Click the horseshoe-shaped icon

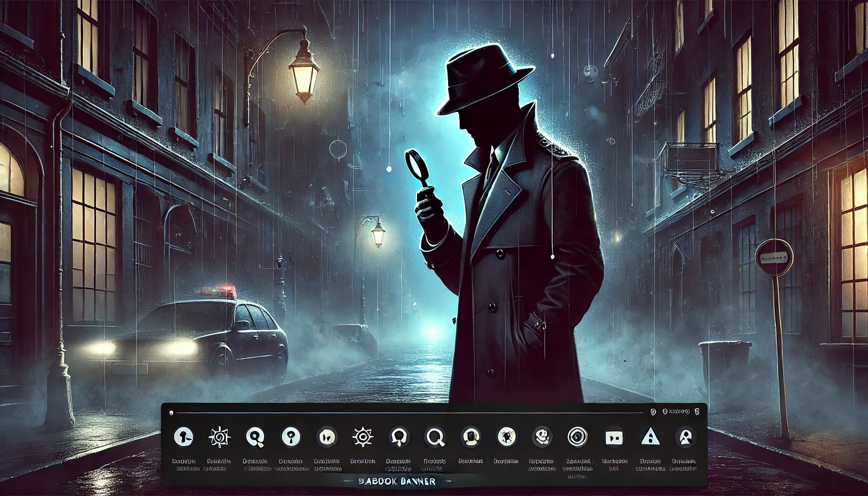click(x=399, y=437)
